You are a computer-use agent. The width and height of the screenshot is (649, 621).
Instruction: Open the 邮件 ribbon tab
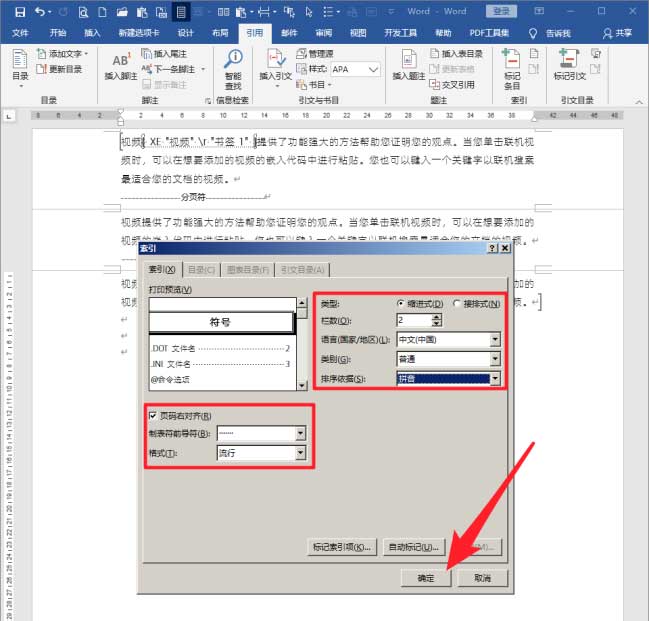(289, 33)
